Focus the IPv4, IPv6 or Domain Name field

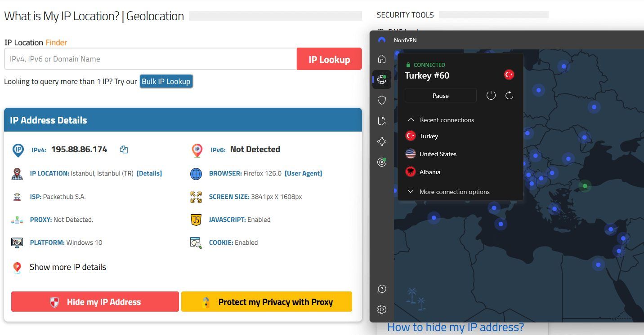point(151,59)
